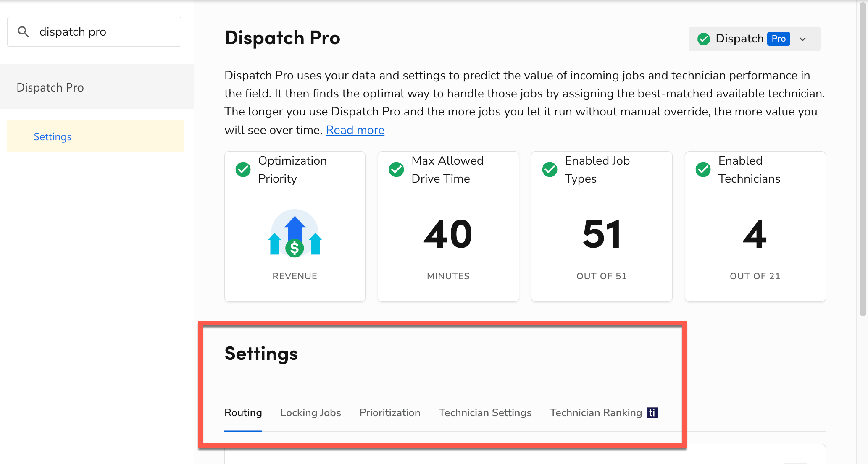The width and height of the screenshot is (868, 464).
Task: Click the '51' job types value
Action: (x=602, y=234)
